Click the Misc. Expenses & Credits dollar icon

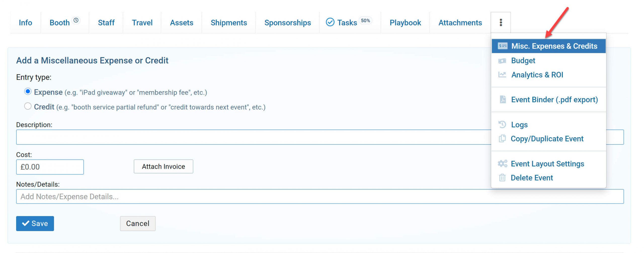pos(502,46)
